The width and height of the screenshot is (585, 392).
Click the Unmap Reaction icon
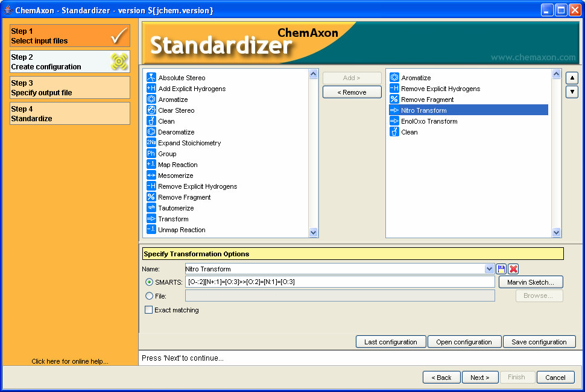tap(151, 229)
